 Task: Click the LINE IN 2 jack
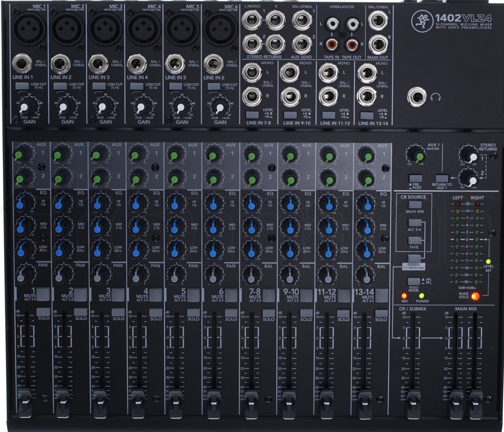[x=61, y=64]
